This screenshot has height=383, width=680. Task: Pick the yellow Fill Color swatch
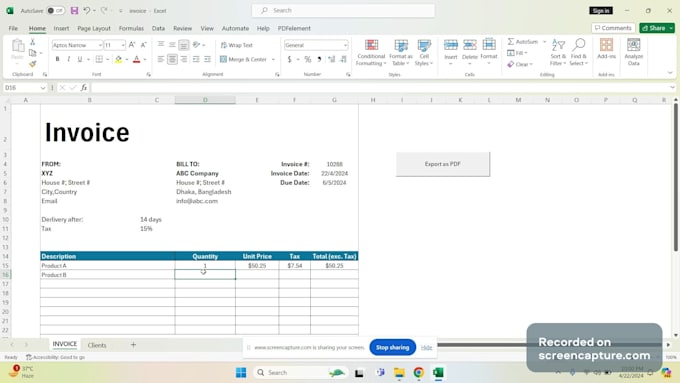point(118,59)
